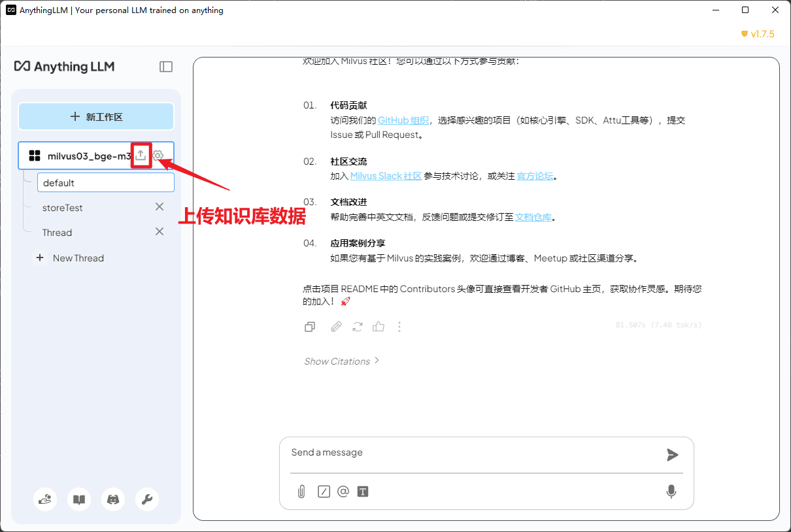Expand Show Citations

341,361
